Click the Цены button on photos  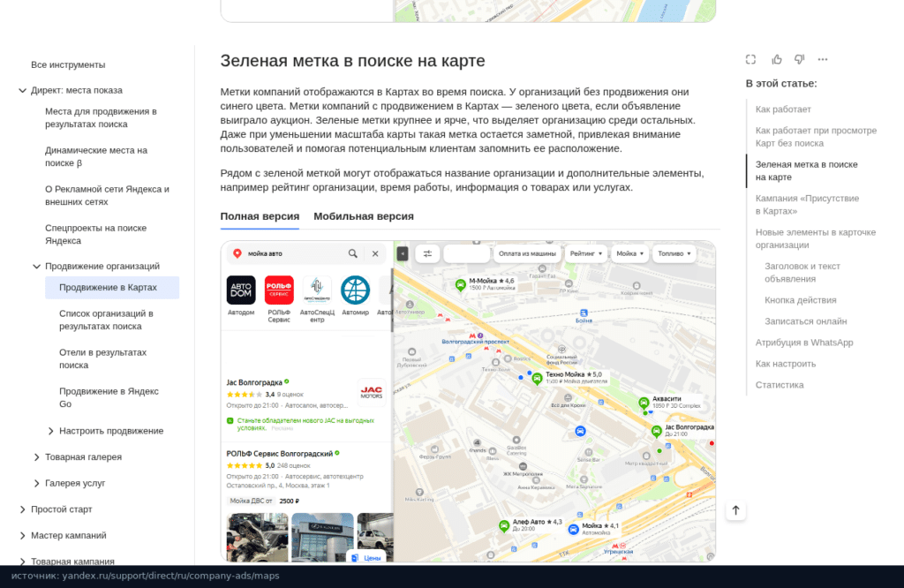(366, 557)
